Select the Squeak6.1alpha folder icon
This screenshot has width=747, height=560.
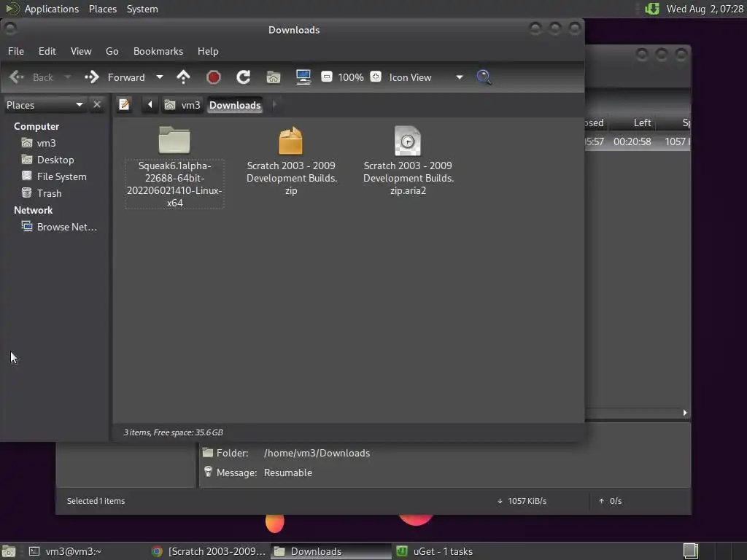pos(174,141)
